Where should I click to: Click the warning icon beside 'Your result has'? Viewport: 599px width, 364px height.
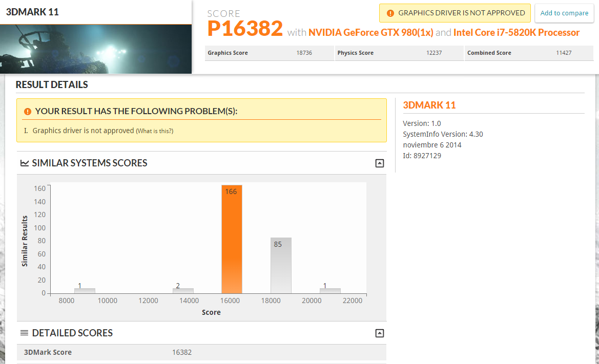[x=28, y=112]
